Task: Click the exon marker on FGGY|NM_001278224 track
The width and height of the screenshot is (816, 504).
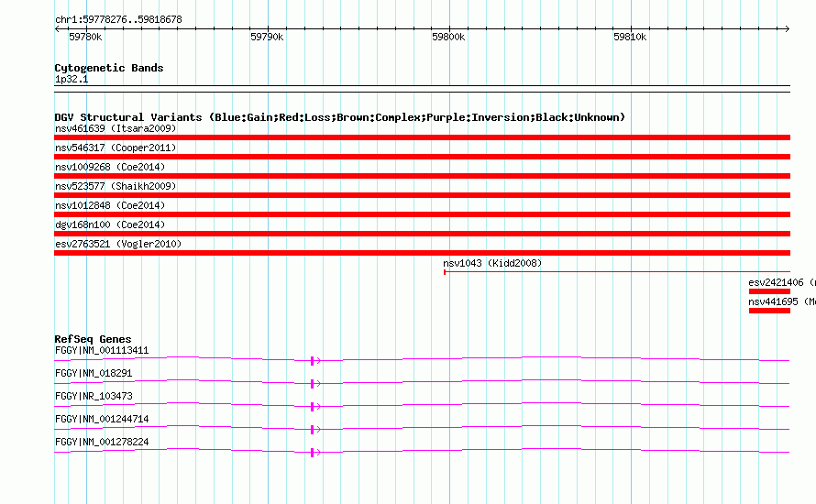Action: (x=313, y=453)
